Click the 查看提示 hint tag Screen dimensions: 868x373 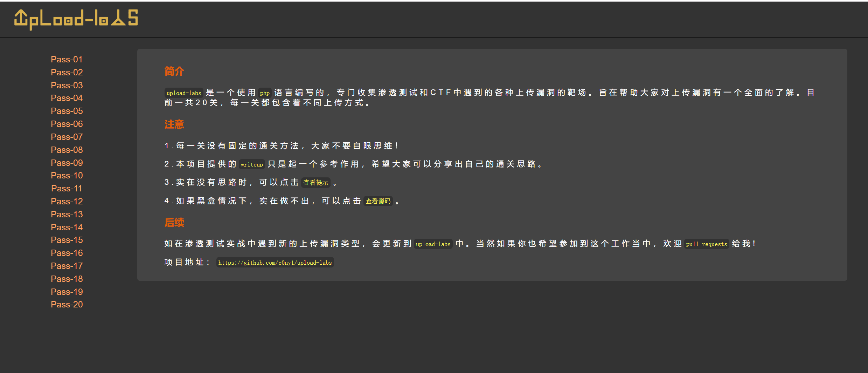pos(315,183)
